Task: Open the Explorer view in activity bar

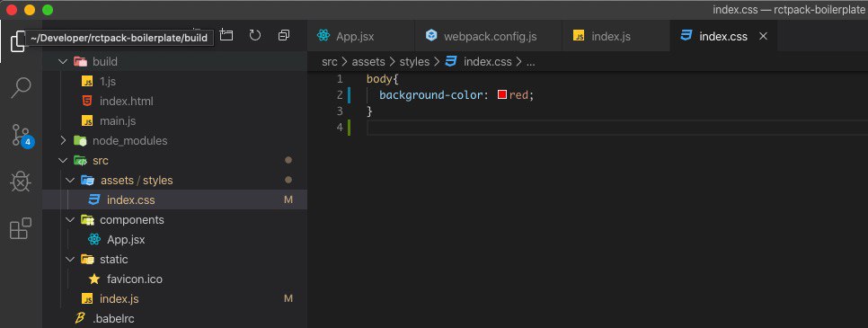Action: (17, 41)
